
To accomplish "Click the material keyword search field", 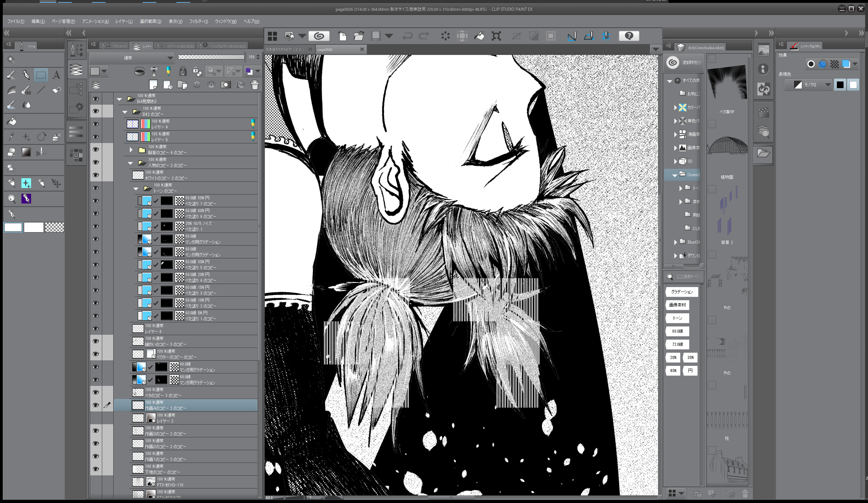I will coord(688,277).
